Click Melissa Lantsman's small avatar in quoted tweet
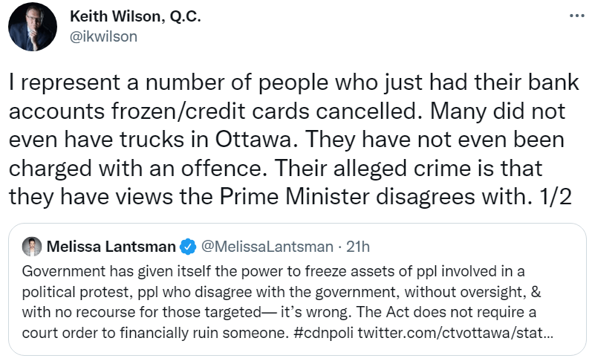 click(32, 246)
